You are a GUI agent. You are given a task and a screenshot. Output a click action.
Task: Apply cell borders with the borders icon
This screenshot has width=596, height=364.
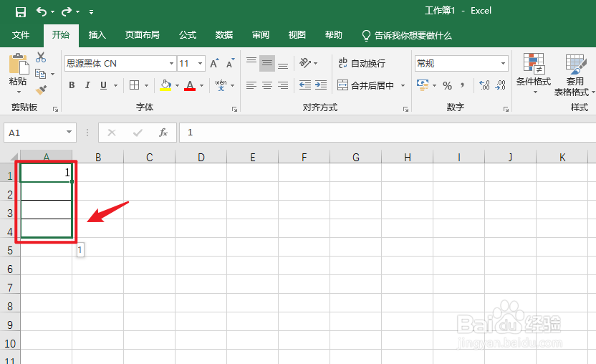134,85
